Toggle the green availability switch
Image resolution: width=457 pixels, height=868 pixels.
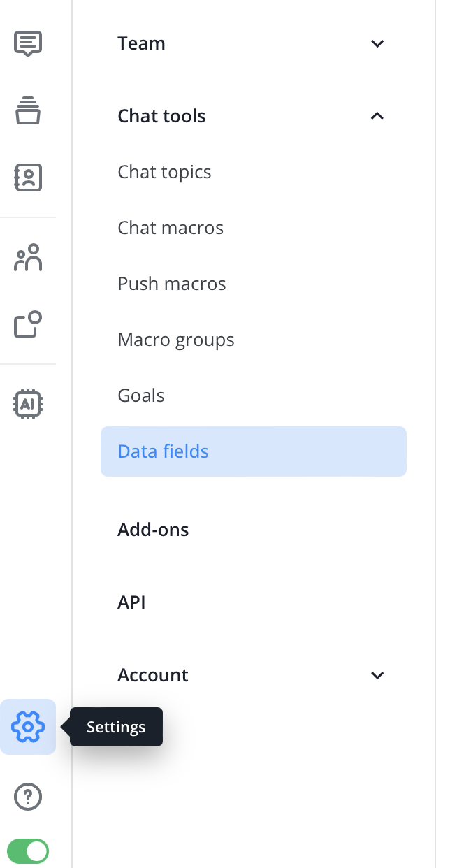point(28,851)
